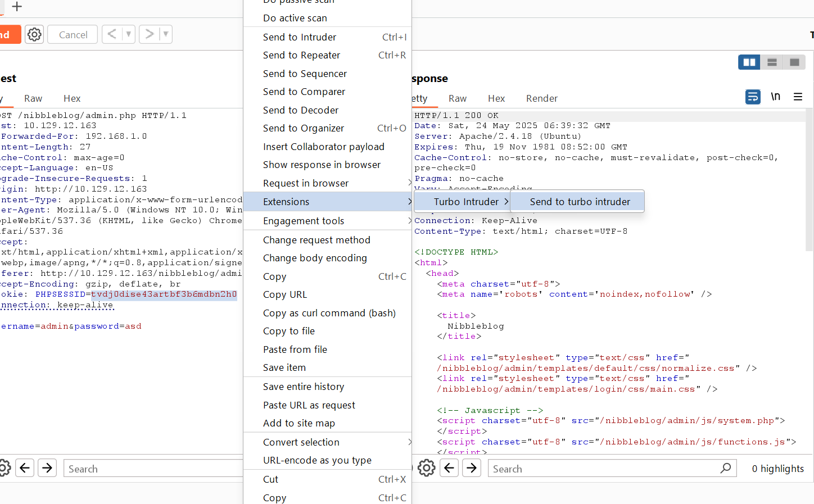
Task: Open the Repeater settings gear icon
Action: point(34,34)
